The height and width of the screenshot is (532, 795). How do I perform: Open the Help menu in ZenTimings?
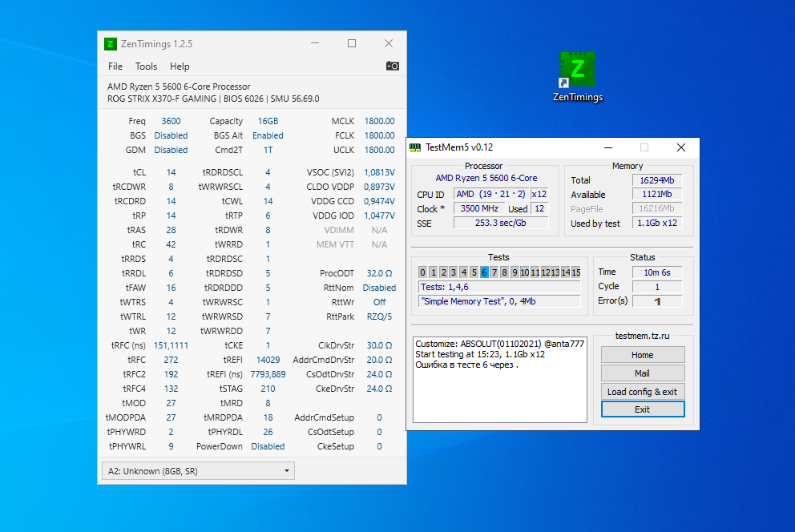[x=180, y=66]
